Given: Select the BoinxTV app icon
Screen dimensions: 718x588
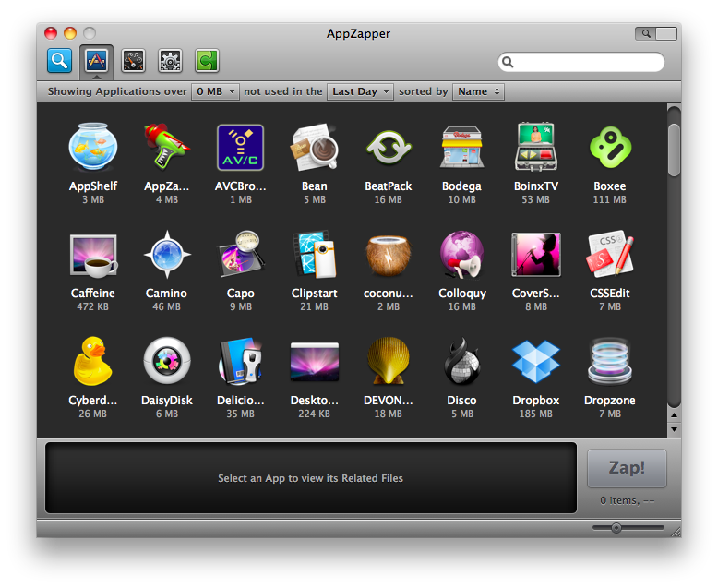Looking at the screenshot, I should tap(536, 147).
